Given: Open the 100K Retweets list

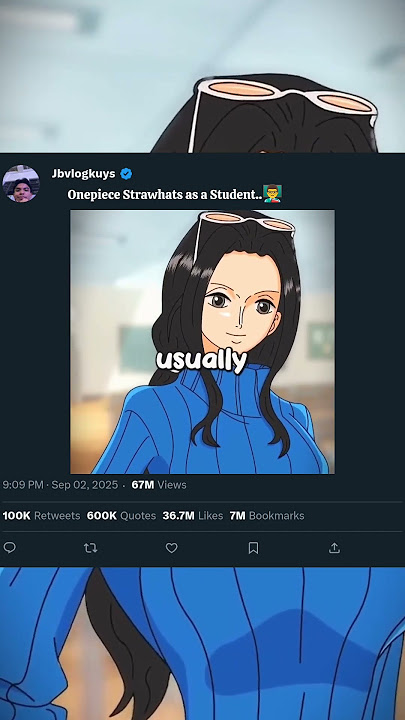Looking at the screenshot, I should pos(41,516).
